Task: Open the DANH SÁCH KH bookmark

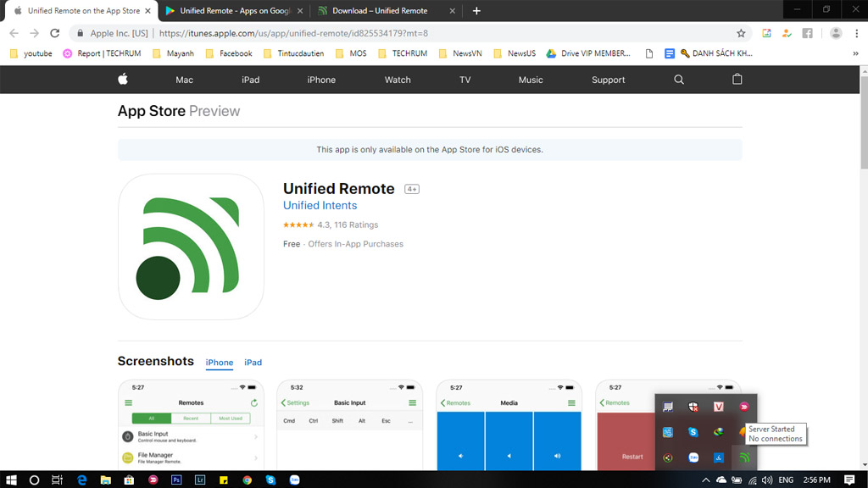Action: (716, 53)
